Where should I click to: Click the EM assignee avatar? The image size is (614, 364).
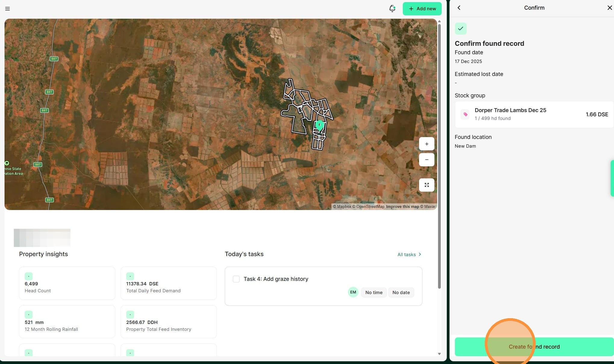tap(353, 292)
